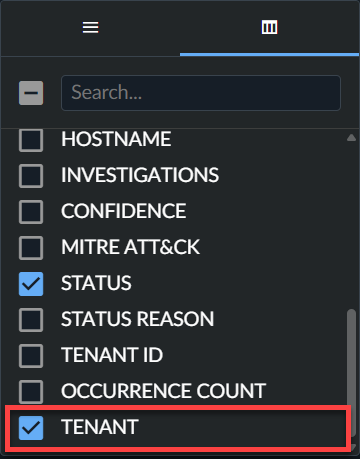
Task: Select the MITRE ATT&CK label
Action: pos(130,247)
